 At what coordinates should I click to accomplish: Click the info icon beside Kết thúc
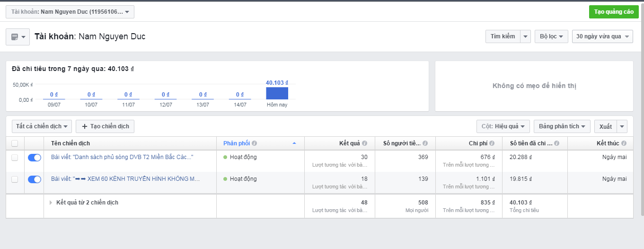click(624, 143)
